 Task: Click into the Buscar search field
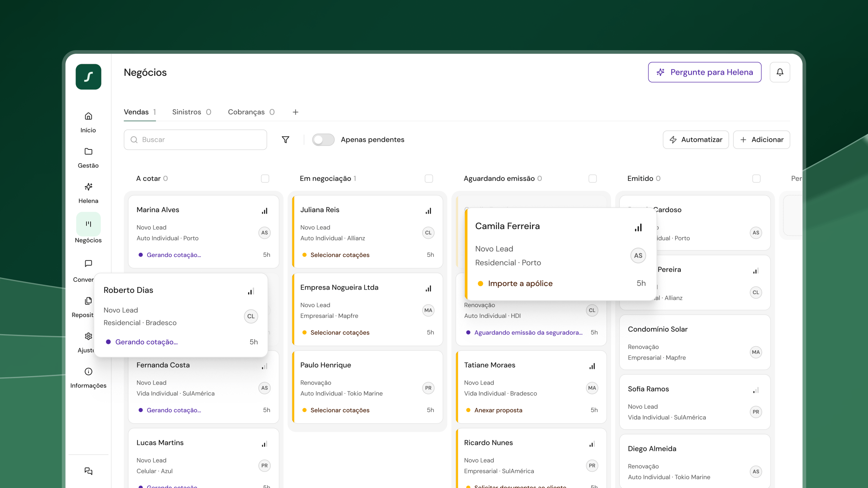(x=195, y=140)
